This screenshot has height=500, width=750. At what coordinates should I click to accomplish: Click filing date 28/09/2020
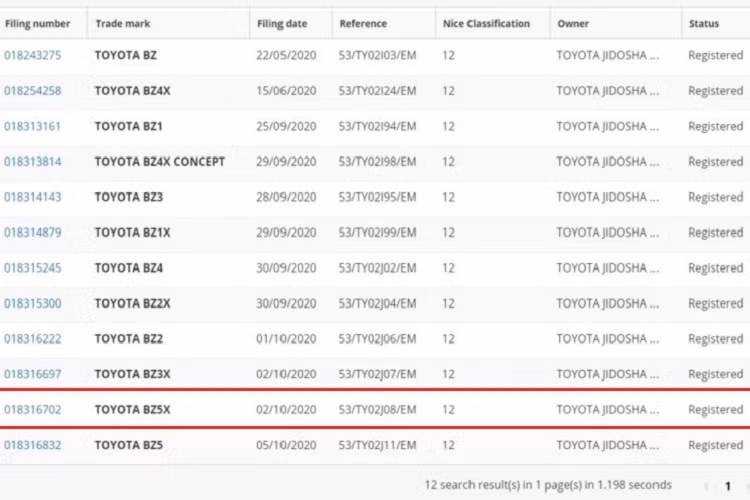[x=286, y=197]
